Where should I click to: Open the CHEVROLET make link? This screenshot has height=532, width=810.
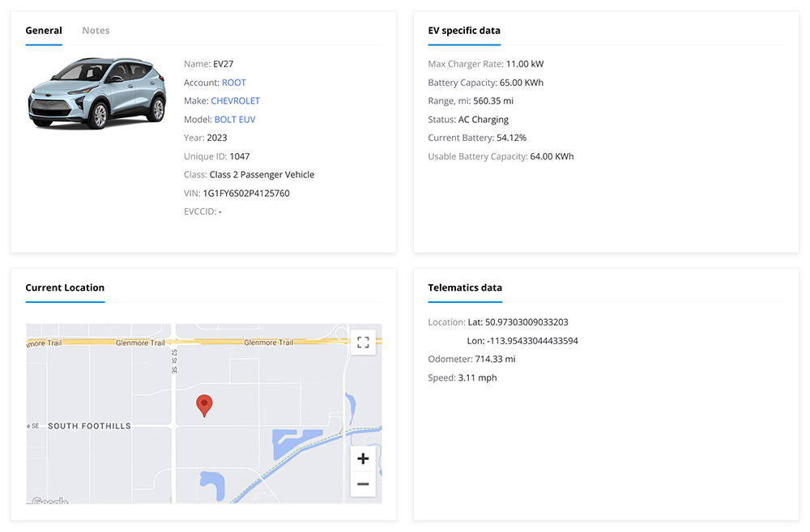[235, 100]
